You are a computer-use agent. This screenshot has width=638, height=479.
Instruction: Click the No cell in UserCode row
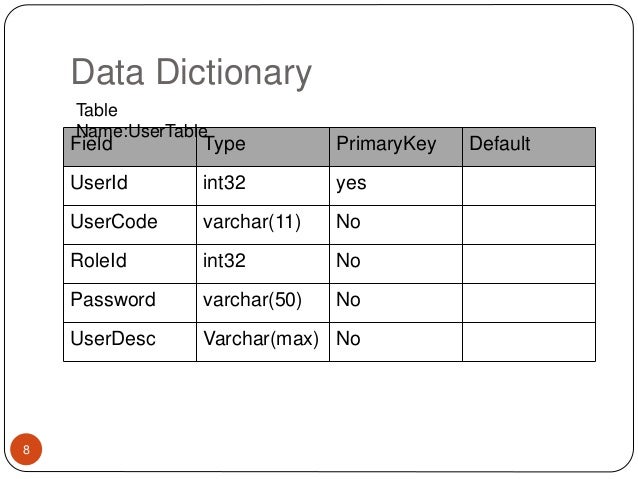coord(396,225)
